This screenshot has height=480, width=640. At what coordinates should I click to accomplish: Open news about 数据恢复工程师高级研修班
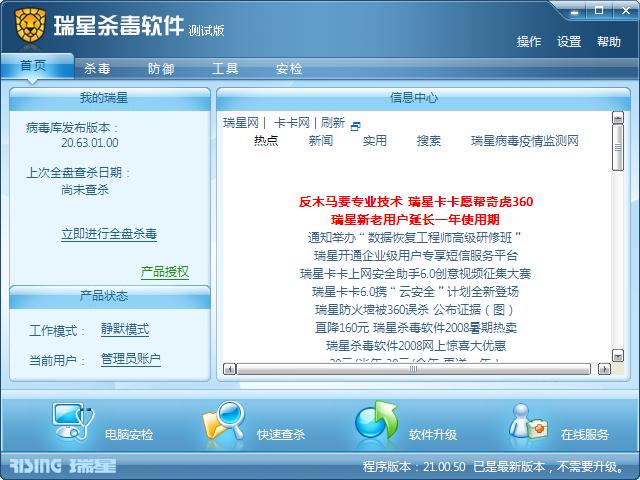coord(415,238)
